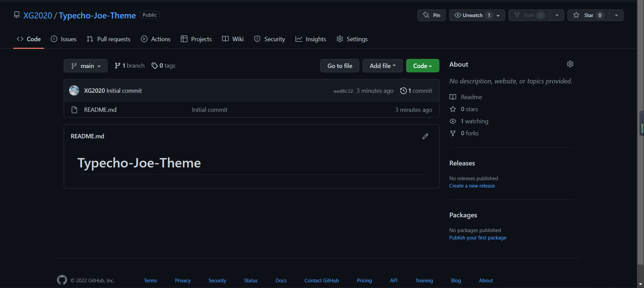Click the user avatar next to Initial commit

(74, 90)
